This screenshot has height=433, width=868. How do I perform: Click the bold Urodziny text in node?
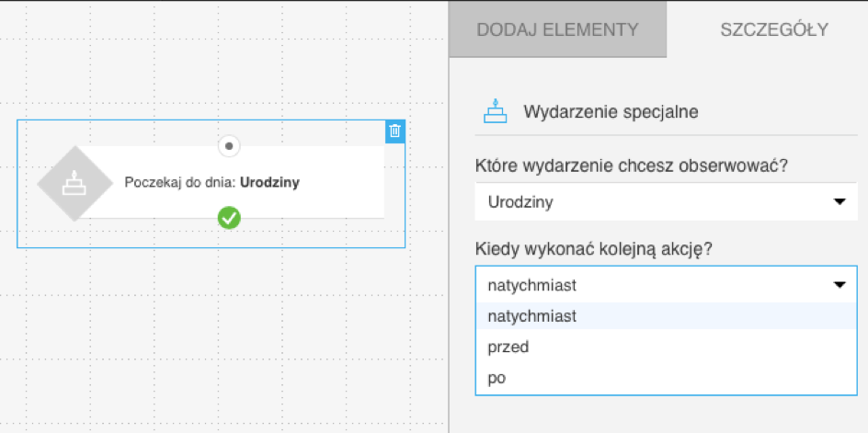(269, 182)
